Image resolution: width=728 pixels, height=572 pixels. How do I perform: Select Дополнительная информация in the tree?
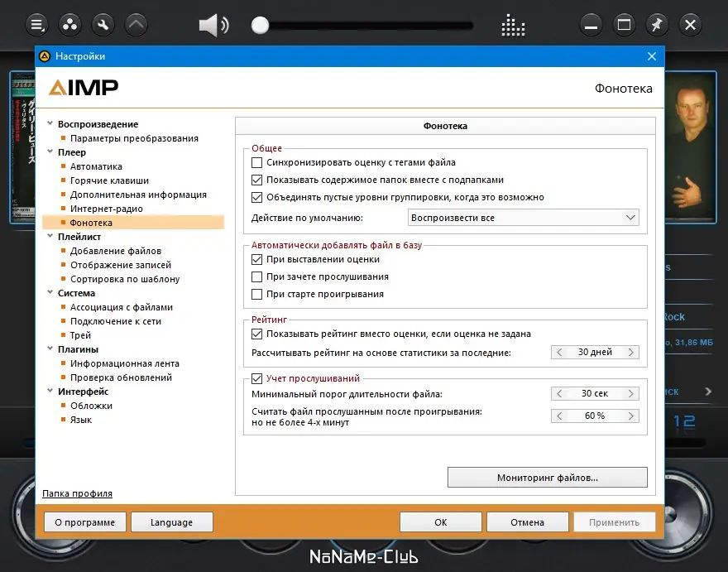click(138, 195)
